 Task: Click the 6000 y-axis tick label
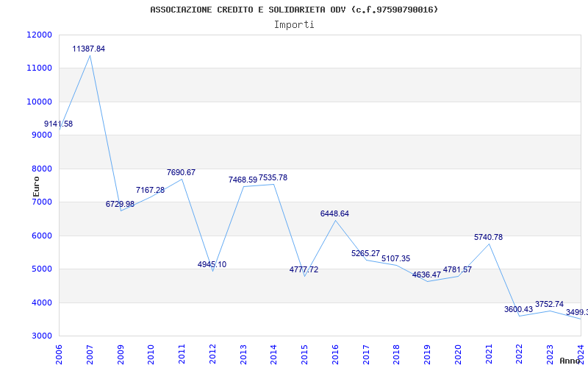[42, 236]
